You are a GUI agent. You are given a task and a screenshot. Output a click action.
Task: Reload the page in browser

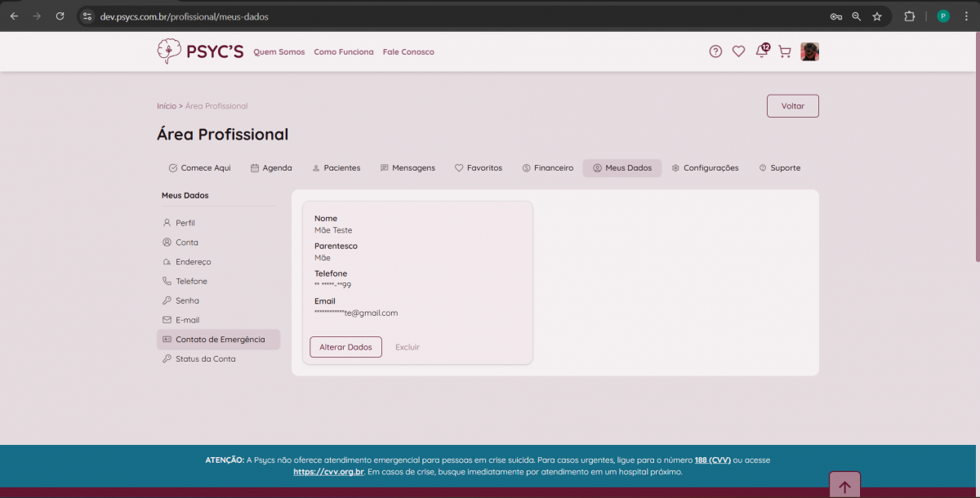(x=60, y=16)
